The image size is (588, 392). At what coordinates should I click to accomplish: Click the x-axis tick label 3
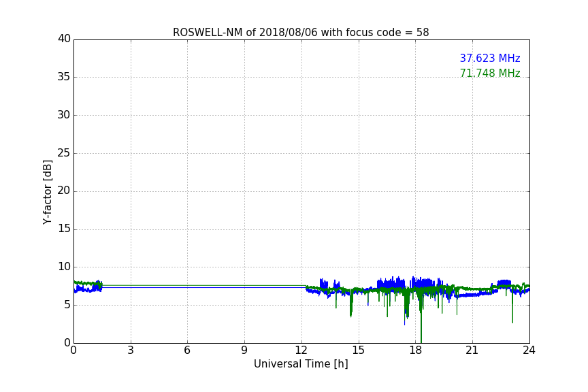(130, 350)
